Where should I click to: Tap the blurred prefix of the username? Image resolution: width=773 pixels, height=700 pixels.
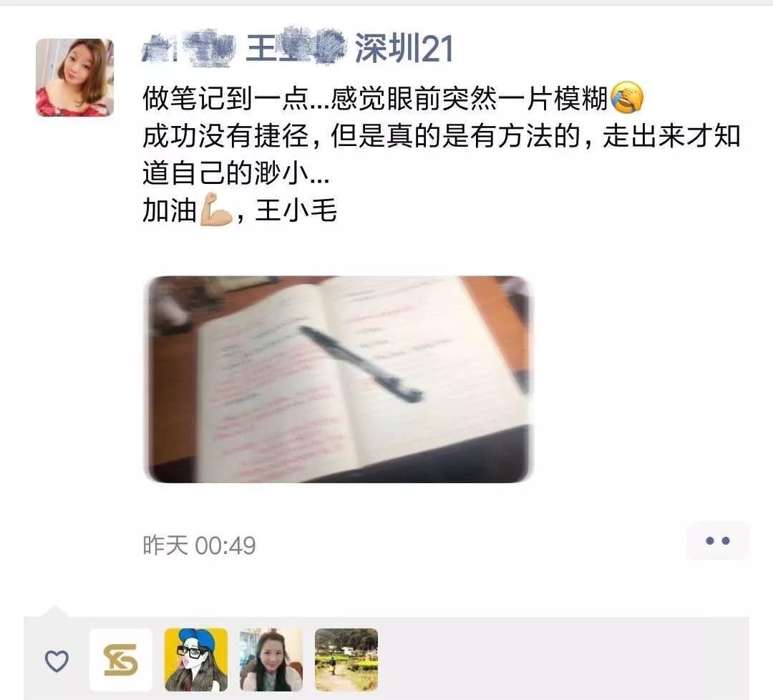[188, 49]
